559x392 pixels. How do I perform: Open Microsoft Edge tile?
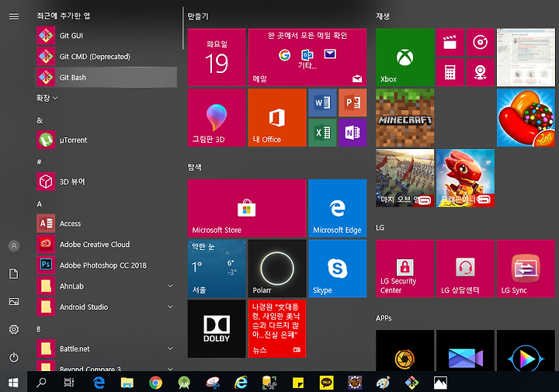(x=338, y=208)
